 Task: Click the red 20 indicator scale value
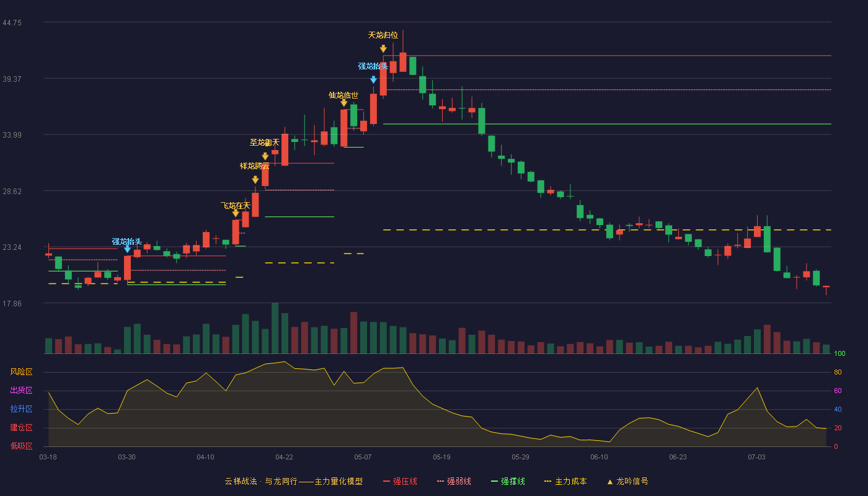point(838,428)
